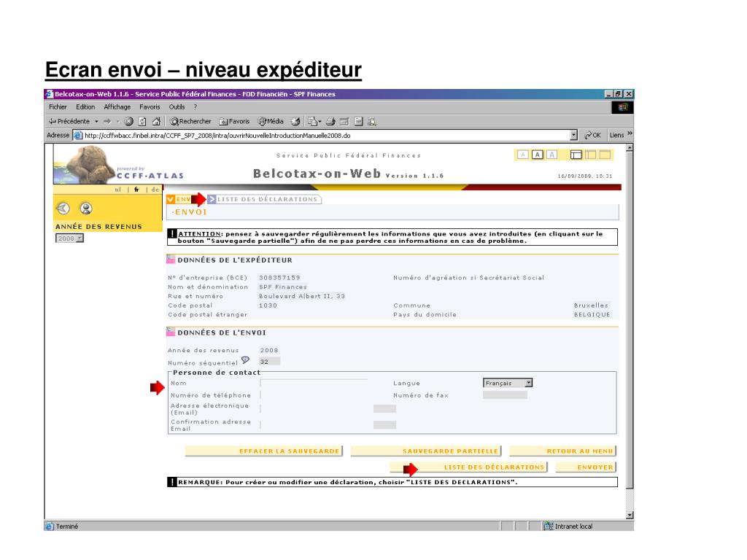Screen dimensions: 747x560
Task: Open the Média toolbar panel
Action: (271, 122)
